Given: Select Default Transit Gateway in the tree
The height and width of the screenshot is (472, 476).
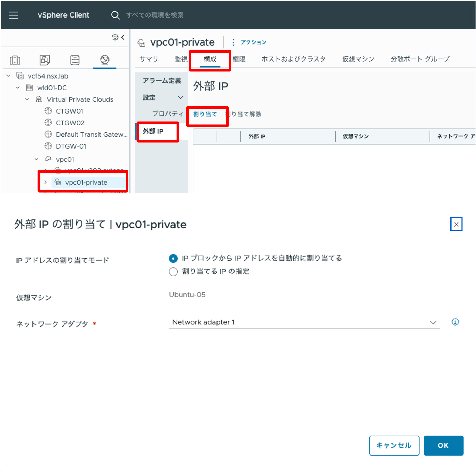Looking at the screenshot, I should [x=92, y=135].
